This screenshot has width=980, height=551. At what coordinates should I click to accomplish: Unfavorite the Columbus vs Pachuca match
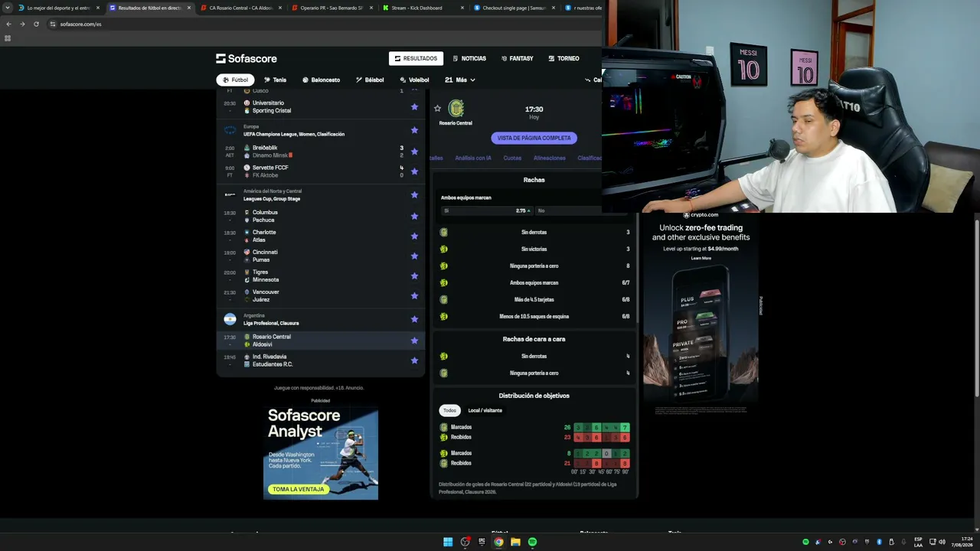[x=414, y=217]
